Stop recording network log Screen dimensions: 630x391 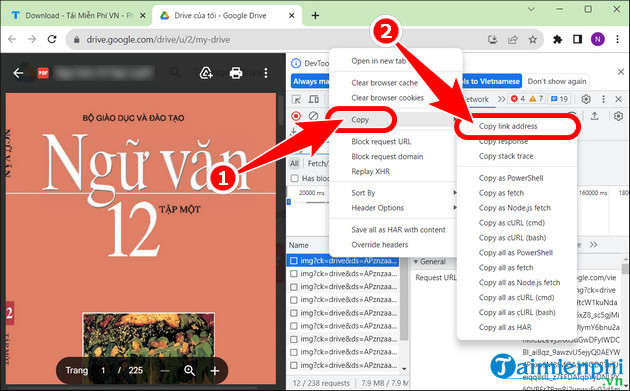click(296, 116)
